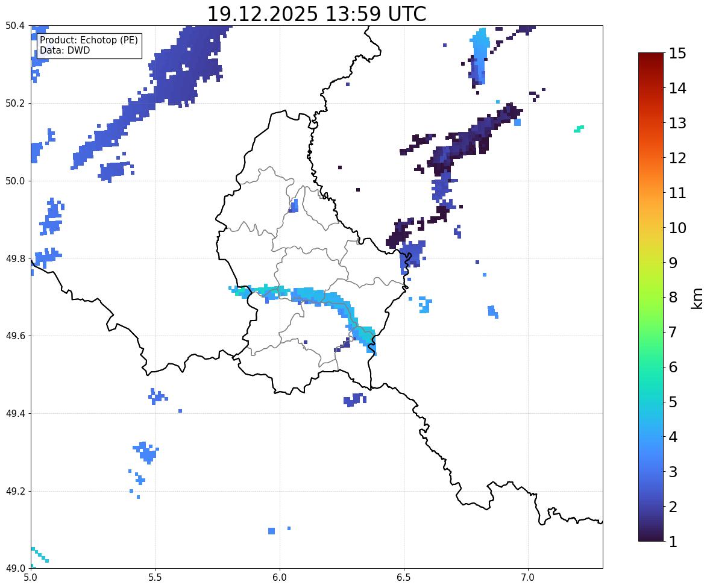Screen dimensions: 710x588
Task: Click the title "19.12.2025 13:59 UTC"
Action: (316, 14)
